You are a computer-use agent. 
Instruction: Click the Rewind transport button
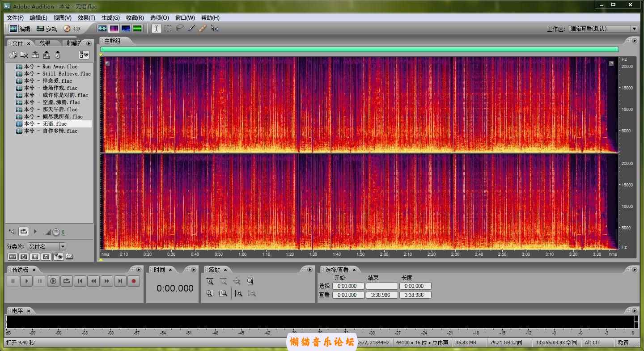[93, 281]
